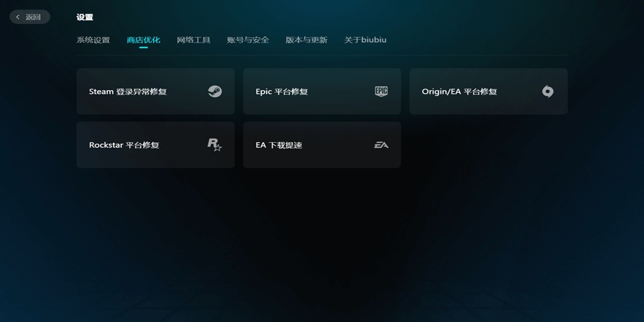Open the 网络工具 tab
This screenshot has height=322, width=644.
pyautogui.click(x=193, y=39)
